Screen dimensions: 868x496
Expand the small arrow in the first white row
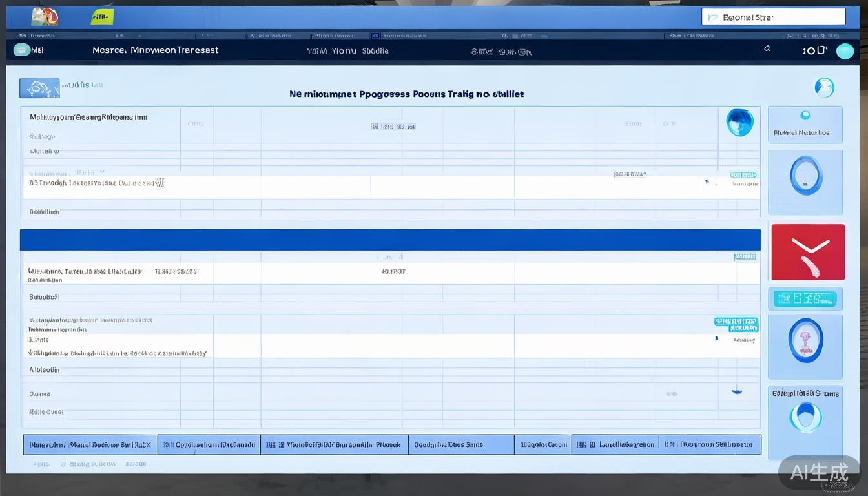[707, 183]
